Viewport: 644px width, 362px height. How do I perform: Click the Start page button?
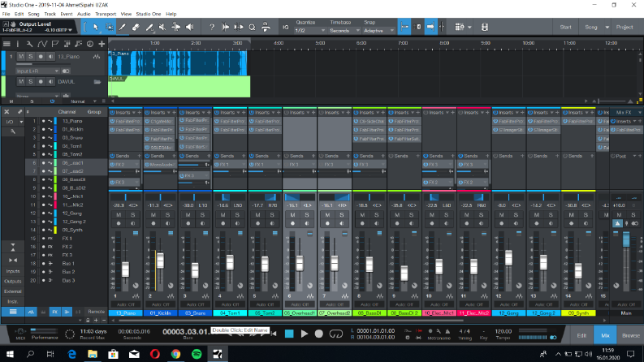[x=565, y=28]
